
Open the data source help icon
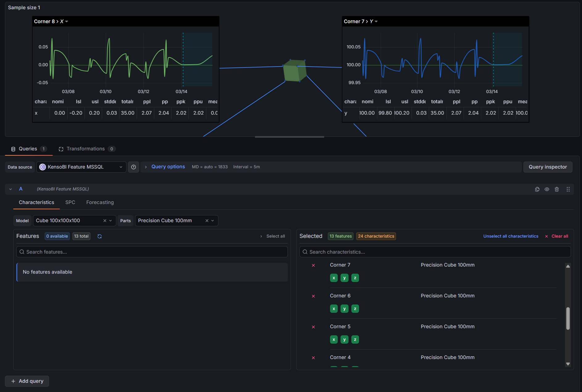(134, 167)
